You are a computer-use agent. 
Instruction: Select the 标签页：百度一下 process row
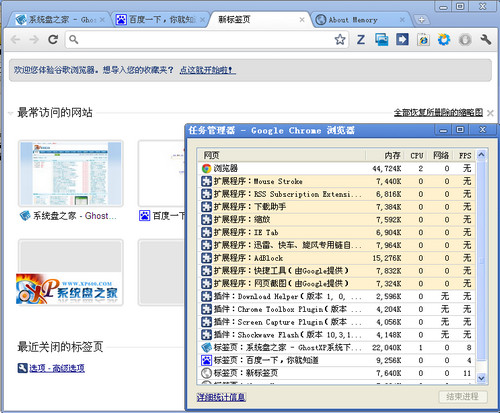point(337,360)
